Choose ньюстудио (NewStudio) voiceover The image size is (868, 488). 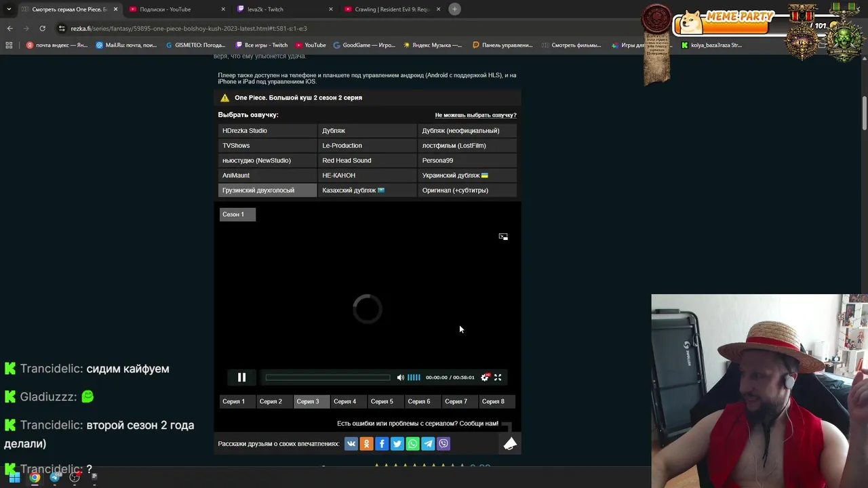(x=267, y=160)
